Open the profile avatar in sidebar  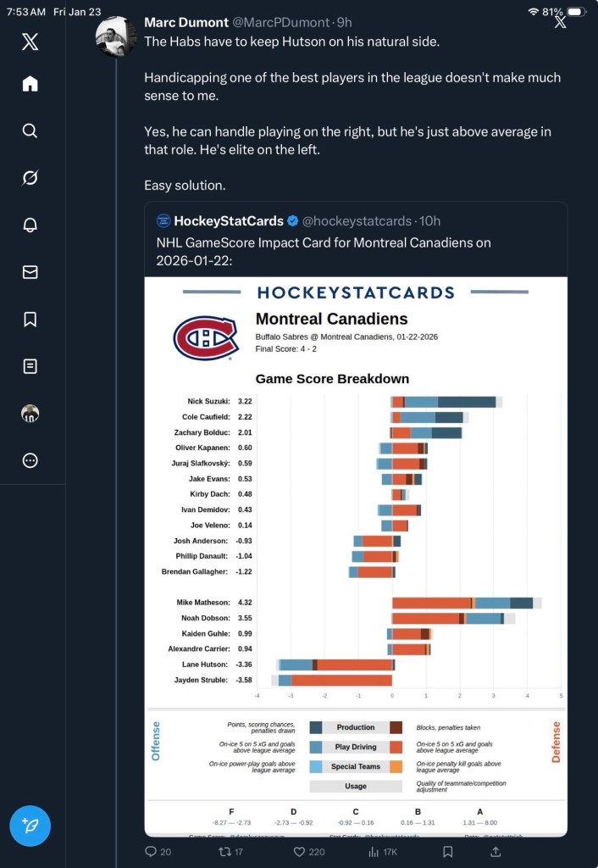pos(30,414)
